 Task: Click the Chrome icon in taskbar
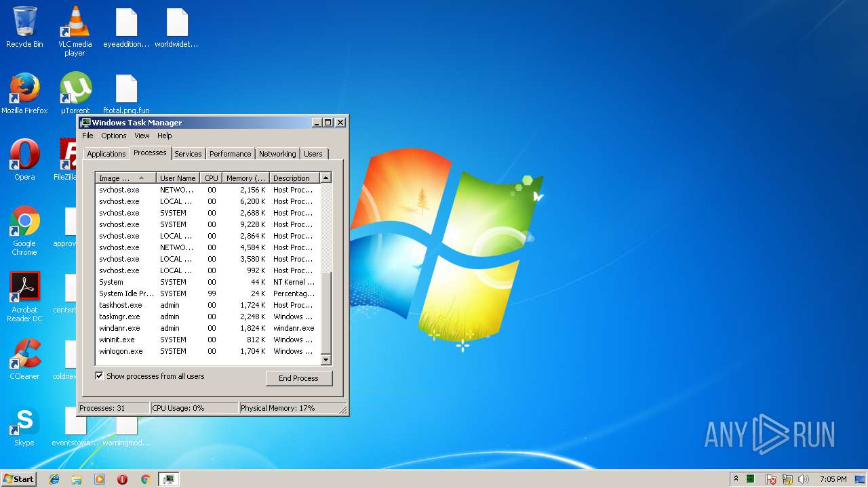[x=145, y=479]
